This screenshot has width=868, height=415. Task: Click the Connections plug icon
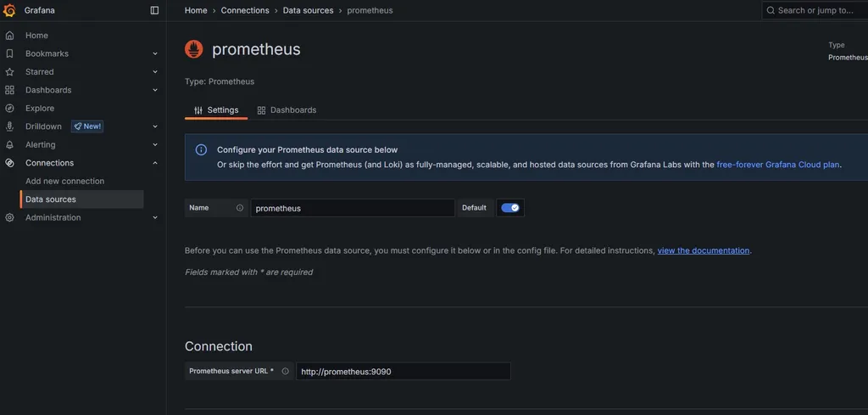(9, 163)
